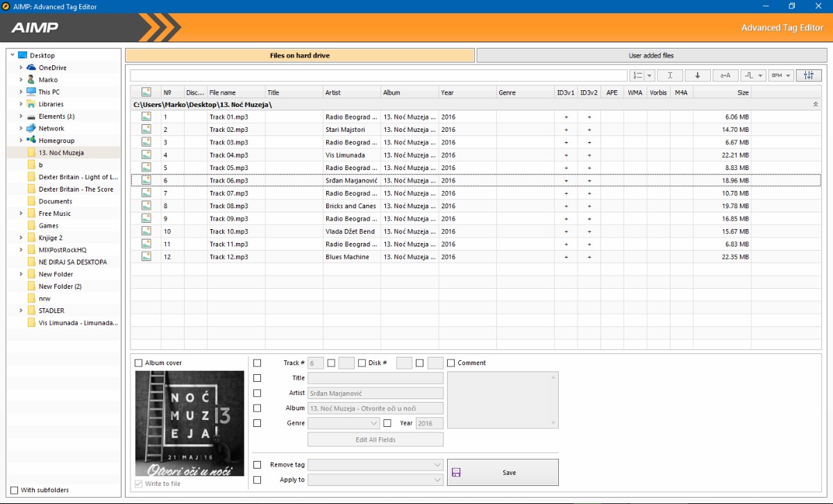The image size is (833, 504).
Task: Tick the checkbox beside Track #
Action: (x=258, y=362)
